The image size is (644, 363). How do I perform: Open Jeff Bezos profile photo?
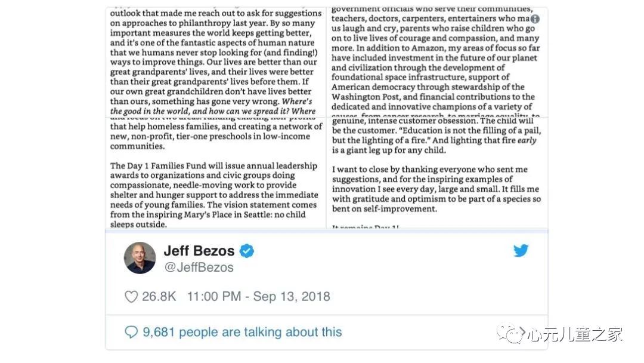pyautogui.click(x=140, y=258)
